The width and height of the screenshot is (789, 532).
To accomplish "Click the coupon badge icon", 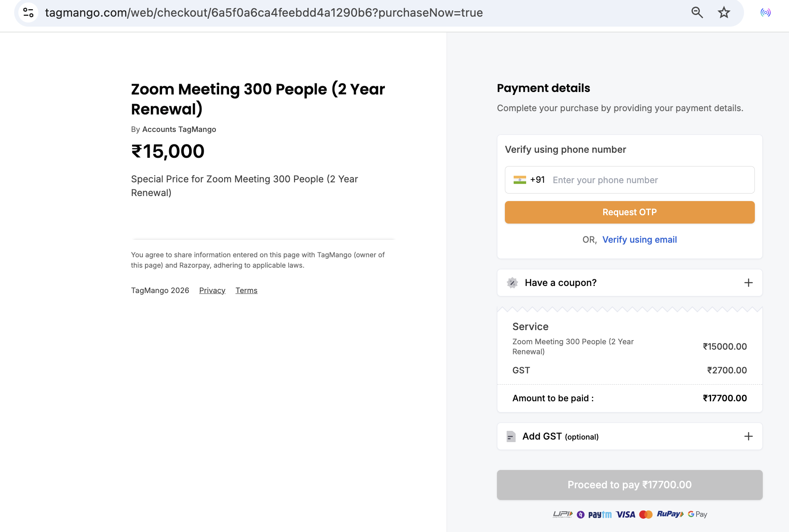I will (x=512, y=283).
